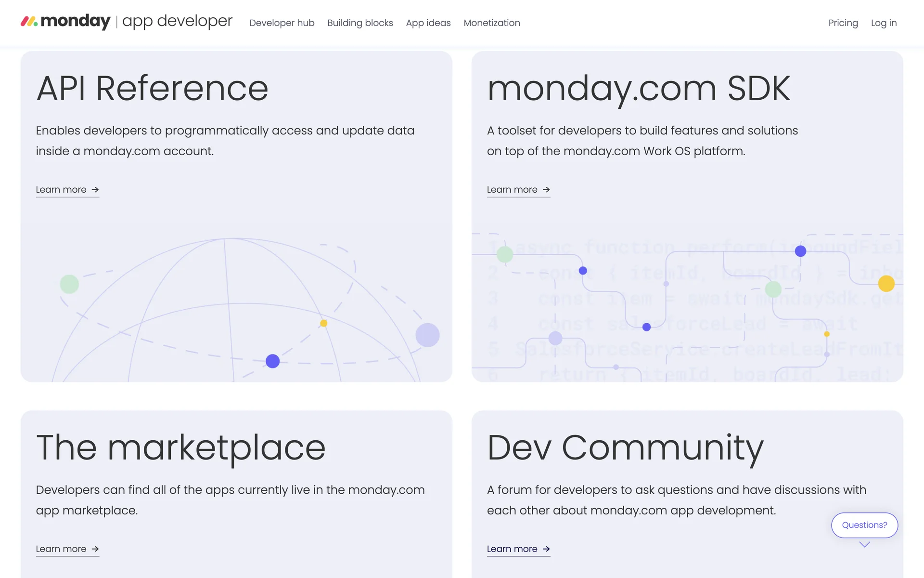This screenshot has height=578, width=924.
Task: Open the Developer hub menu
Action: pos(282,23)
